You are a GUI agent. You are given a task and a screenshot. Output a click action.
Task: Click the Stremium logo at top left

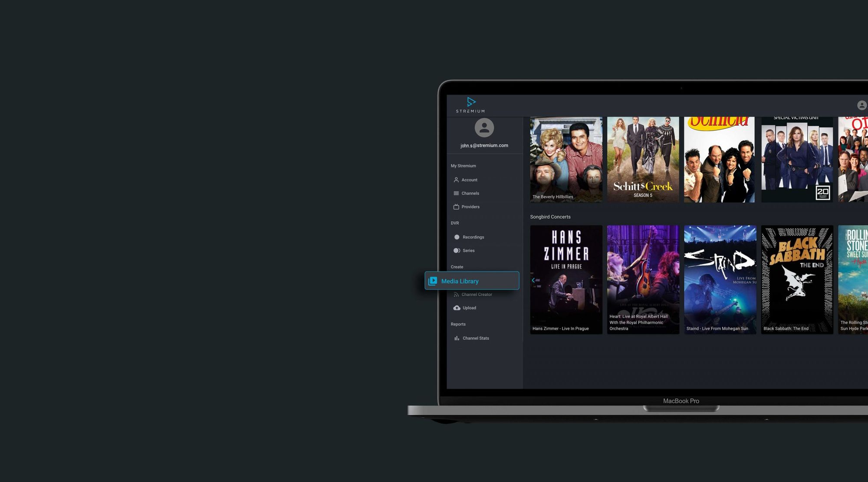tap(470, 105)
